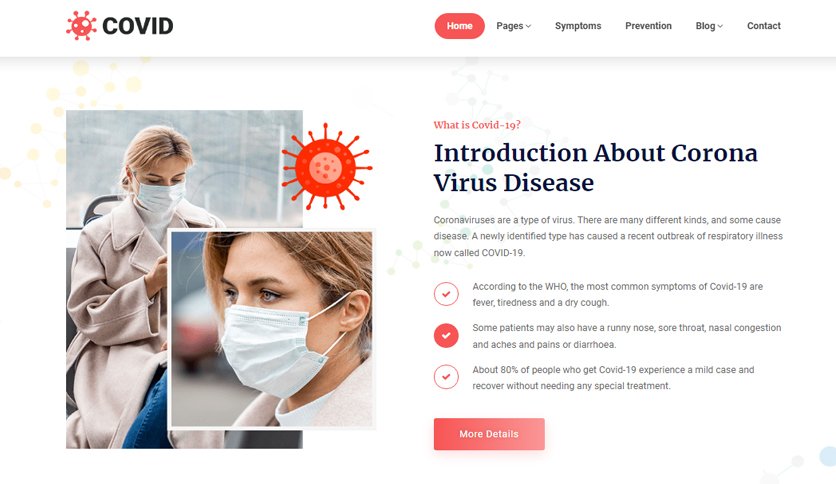Click the filled red check icon
The width and height of the screenshot is (836, 484).
tap(446, 335)
